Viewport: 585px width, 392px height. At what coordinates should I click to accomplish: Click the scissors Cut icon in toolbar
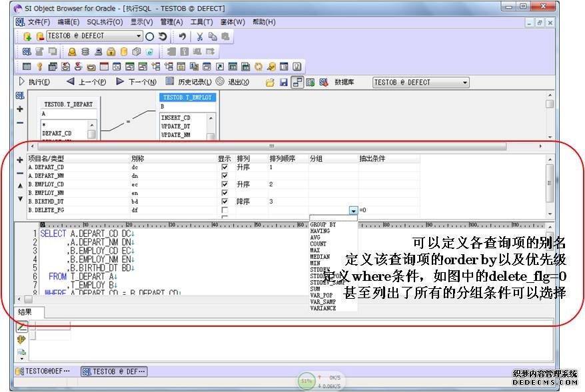click(x=199, y=37)
